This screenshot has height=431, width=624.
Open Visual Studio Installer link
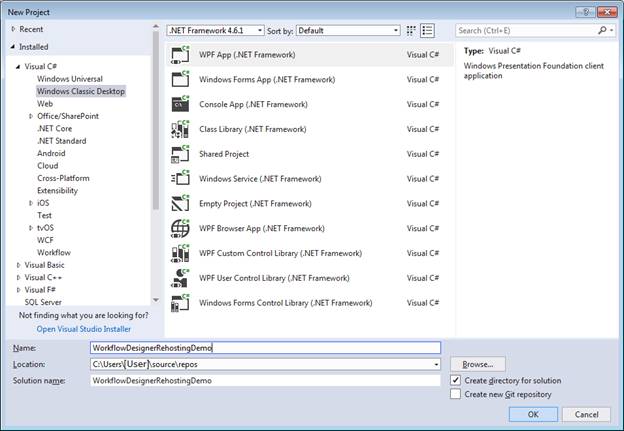click(84, 329)
